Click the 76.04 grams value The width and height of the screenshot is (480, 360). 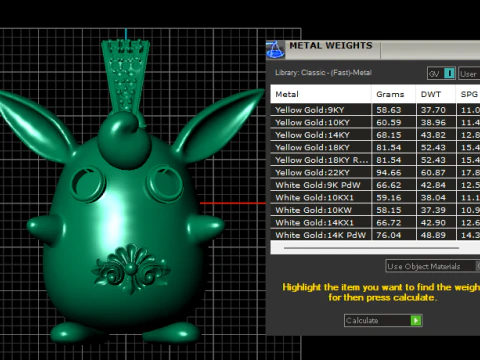389,235
